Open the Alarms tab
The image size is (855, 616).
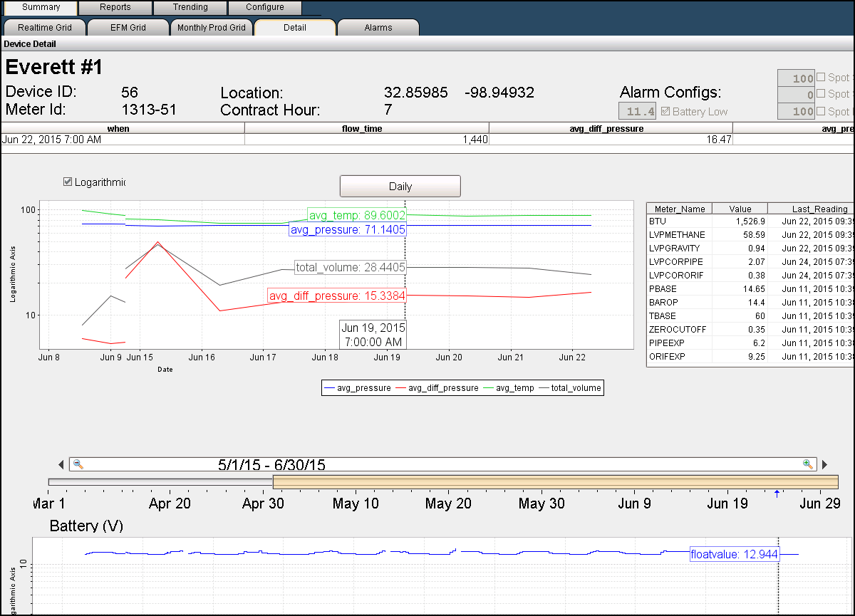[x=378, y=28]
